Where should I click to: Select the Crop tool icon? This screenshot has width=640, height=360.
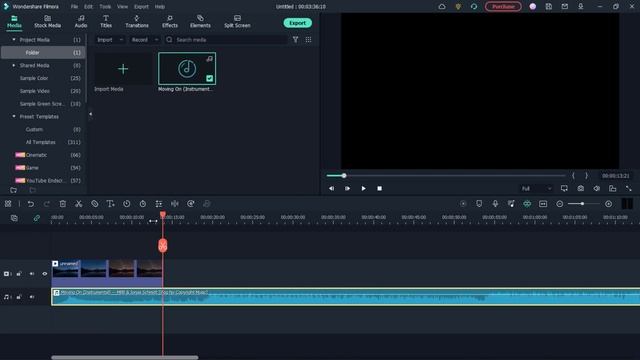point(95,204)
